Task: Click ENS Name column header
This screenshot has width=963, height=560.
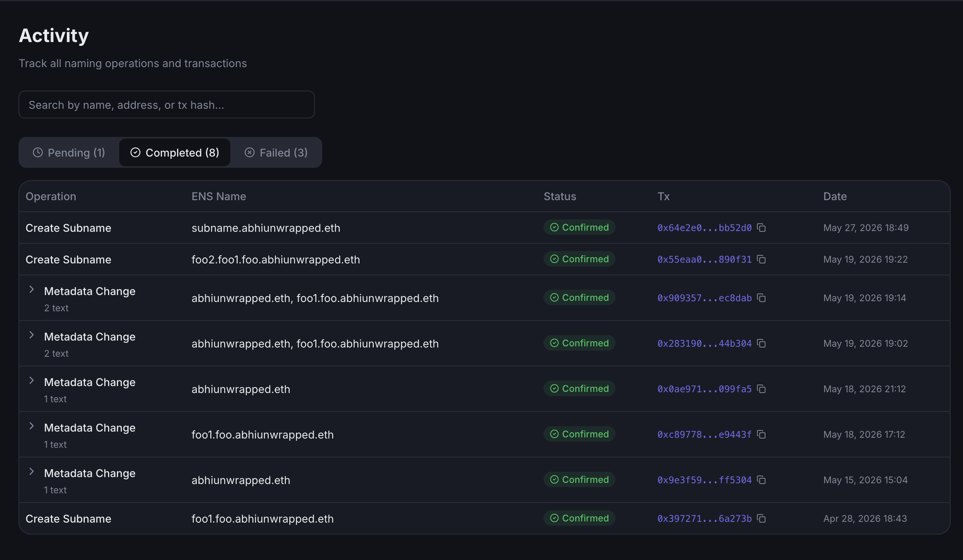Action: [x=219, y=196]
